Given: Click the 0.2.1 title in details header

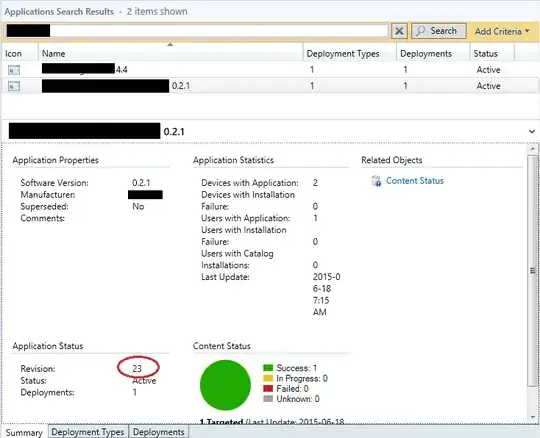Looking at the screenshot, I should pos(174,132).
